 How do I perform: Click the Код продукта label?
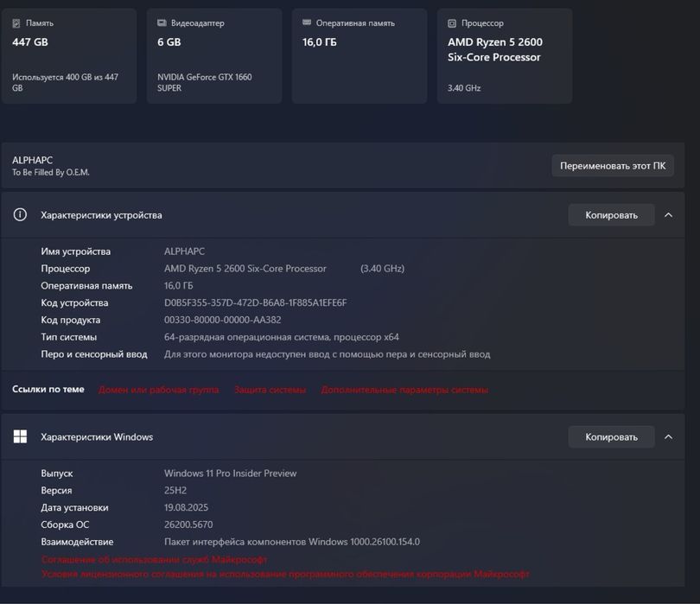pyautogui.click(x=71, y=320)
